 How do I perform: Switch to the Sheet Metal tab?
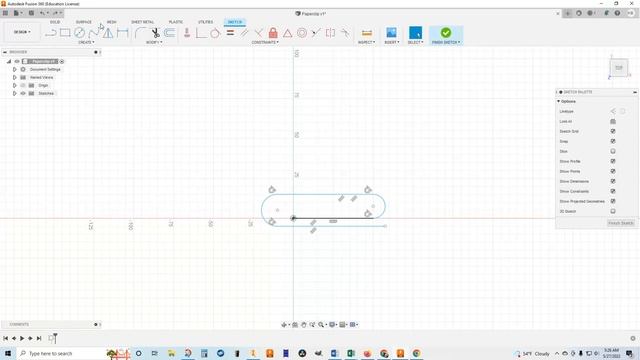(x=142, y=22)
